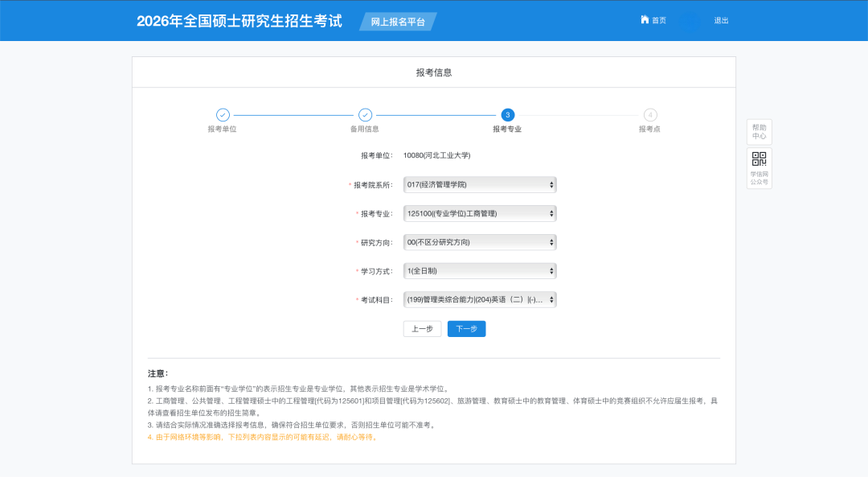Click step 2 备用信息 checkmark circle
This screenshot has height=477, width=868.
[365, 115]
